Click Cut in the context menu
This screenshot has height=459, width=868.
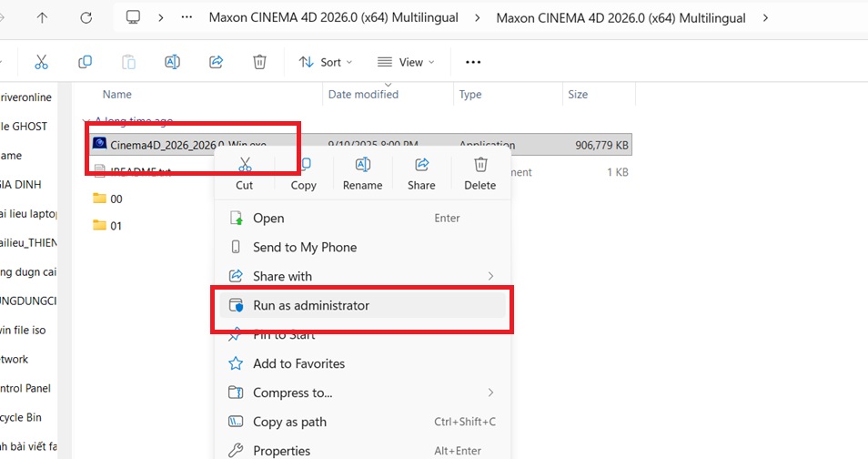point(245,174)
